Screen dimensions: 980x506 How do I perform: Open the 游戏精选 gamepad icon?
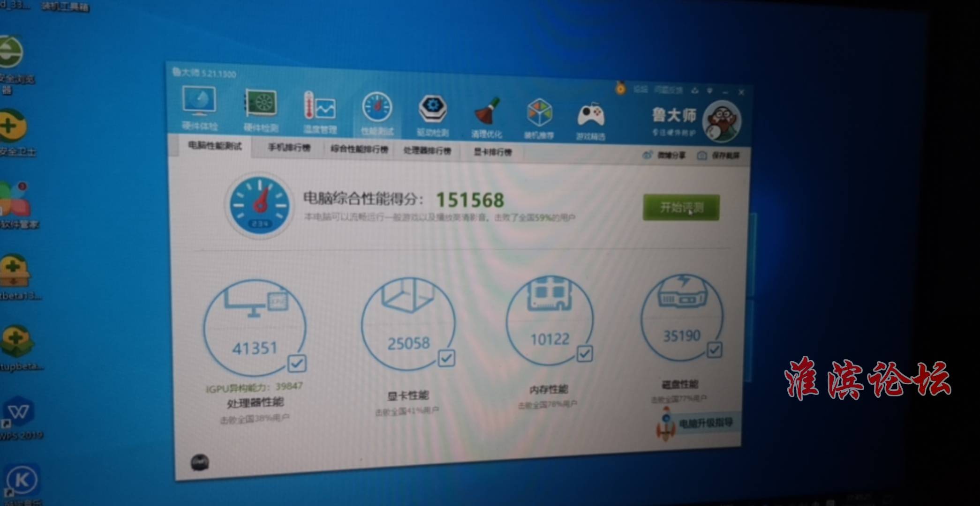tap(590, 121)
